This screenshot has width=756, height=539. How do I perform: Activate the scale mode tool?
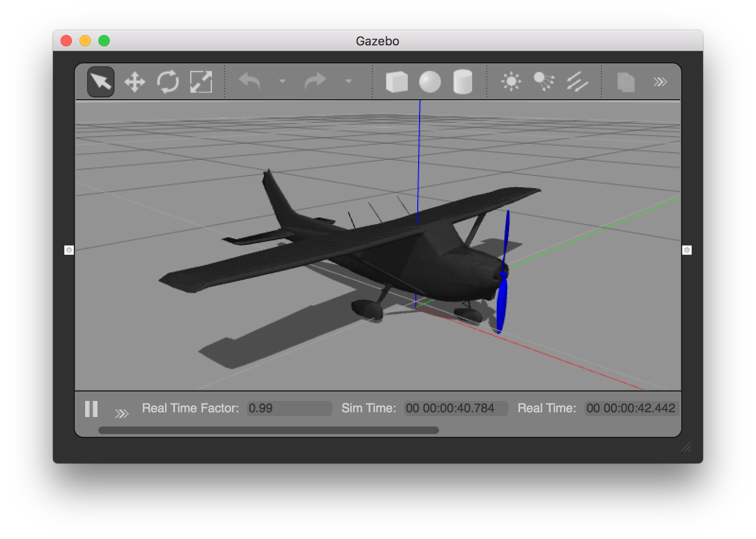(x=201, y=82)
